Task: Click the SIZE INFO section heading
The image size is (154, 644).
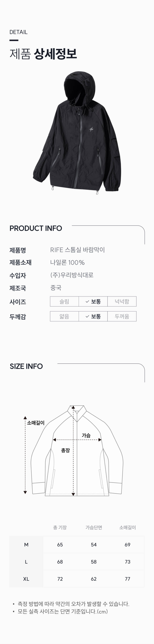Action: [26, 366]
